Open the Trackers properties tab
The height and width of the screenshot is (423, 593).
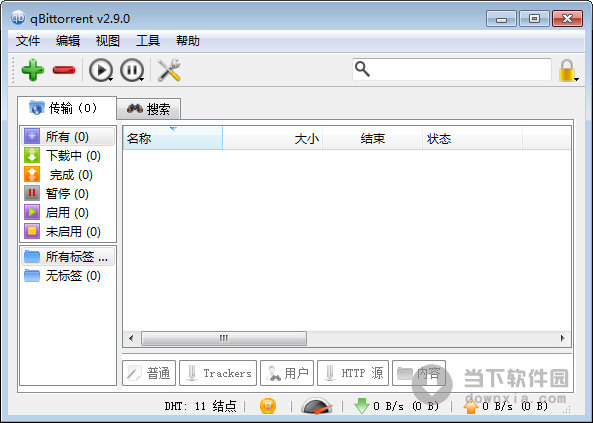(x=218, y=373)
